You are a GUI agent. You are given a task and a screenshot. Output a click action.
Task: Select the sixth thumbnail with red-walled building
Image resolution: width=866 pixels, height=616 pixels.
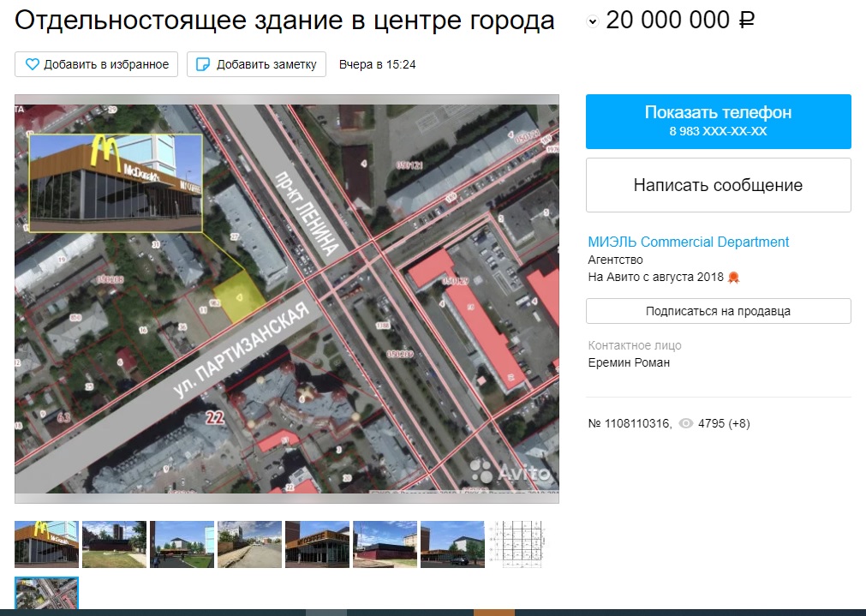pyautogui.click(x=385, y=544)
